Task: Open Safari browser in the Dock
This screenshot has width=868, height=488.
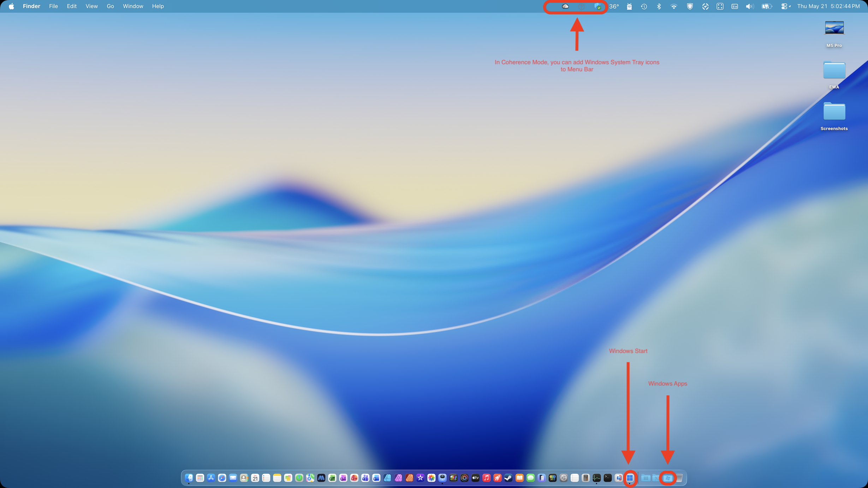Action: pyautogui.click(x=222, y=478)
